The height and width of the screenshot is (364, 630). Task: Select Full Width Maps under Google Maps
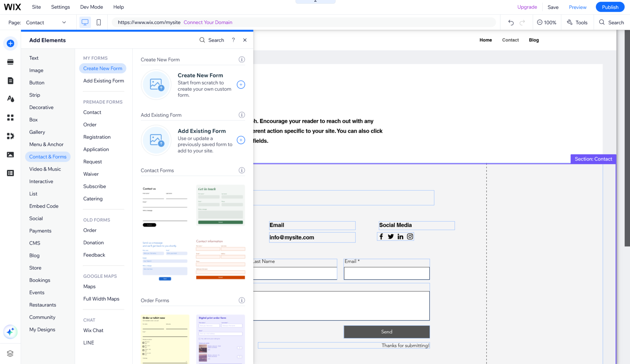click(101, 299)
